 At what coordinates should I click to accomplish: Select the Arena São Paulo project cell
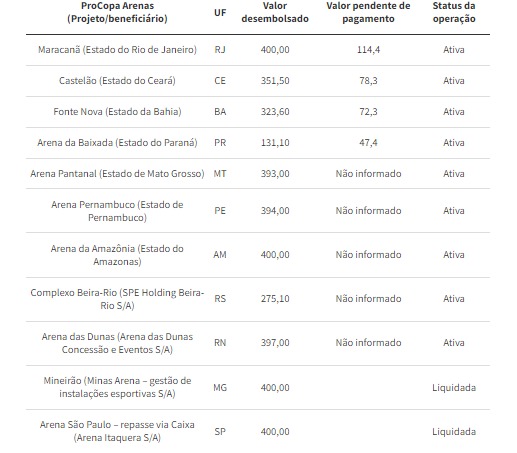click(x=117, y=431)
